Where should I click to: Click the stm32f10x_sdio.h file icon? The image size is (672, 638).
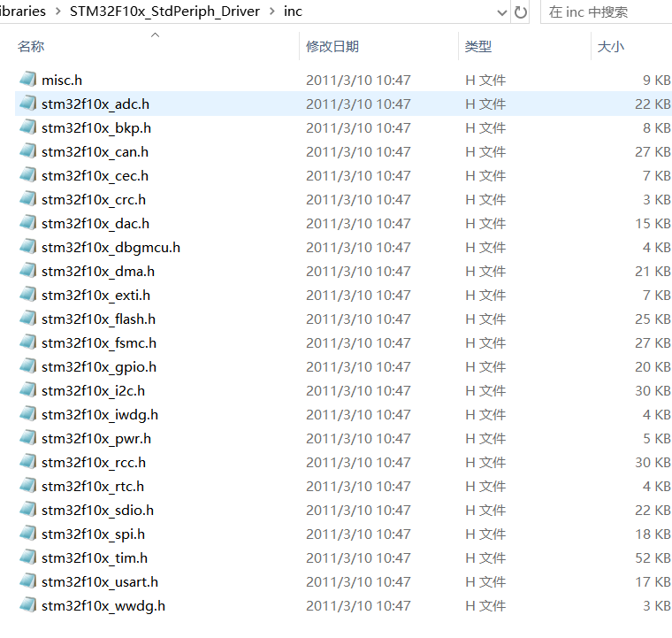(x=28, y=510)
